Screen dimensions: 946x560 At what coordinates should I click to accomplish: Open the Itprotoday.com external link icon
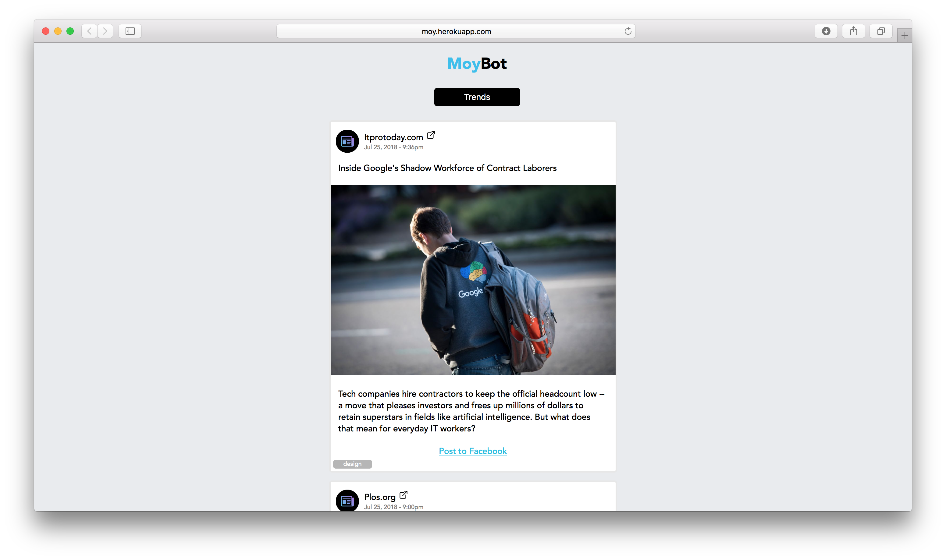pos(431,135)
